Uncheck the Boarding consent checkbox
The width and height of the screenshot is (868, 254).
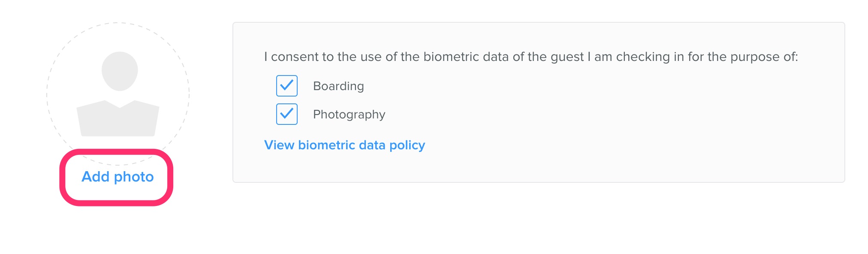[287, 86]
